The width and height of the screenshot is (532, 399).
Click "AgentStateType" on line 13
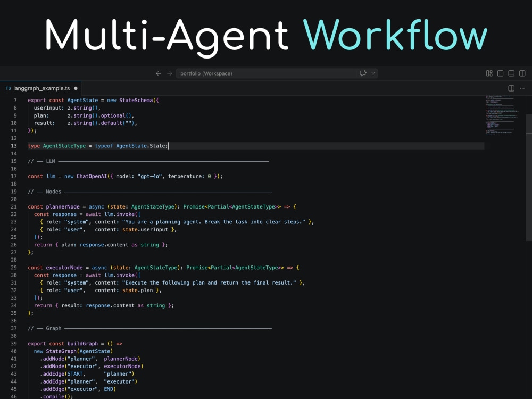64,146
